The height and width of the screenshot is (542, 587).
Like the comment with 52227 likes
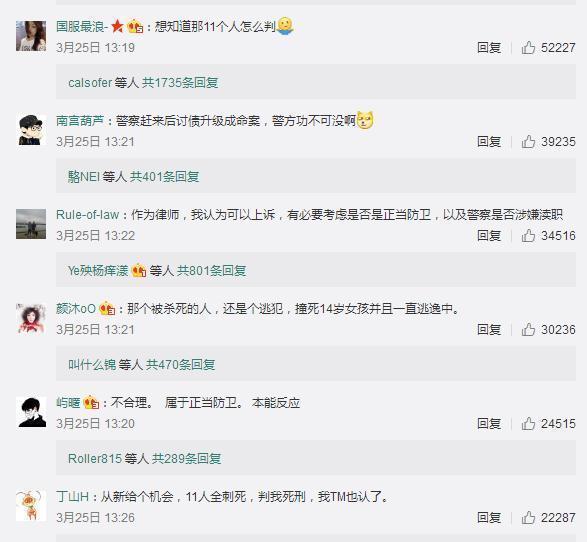pyautogui.click(x=528, y=48)
